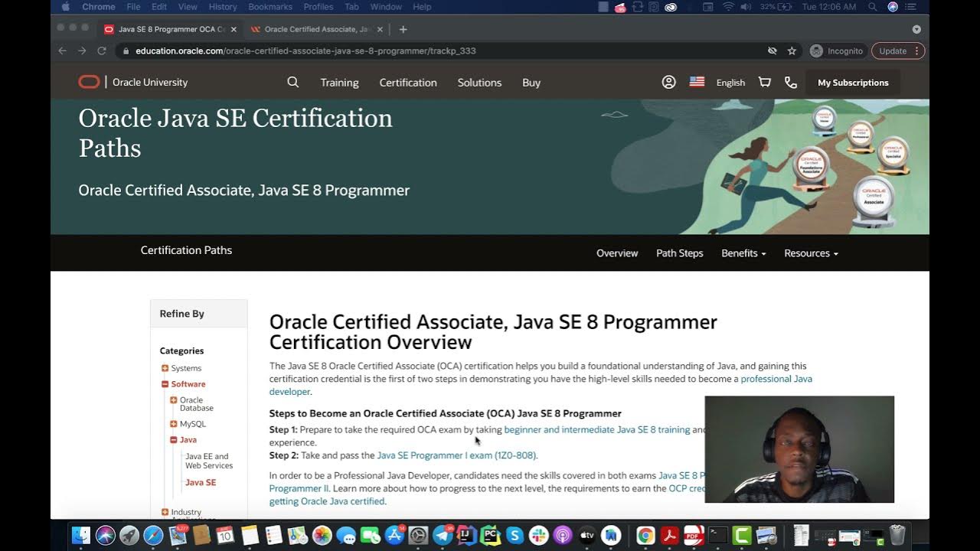Open the Buy menu

(x=531, y=83)
